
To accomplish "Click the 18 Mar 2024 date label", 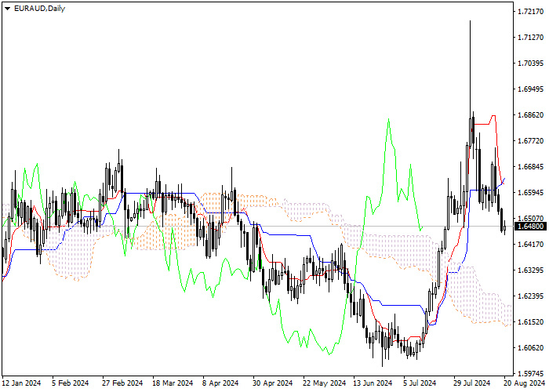I will point(173,383).
